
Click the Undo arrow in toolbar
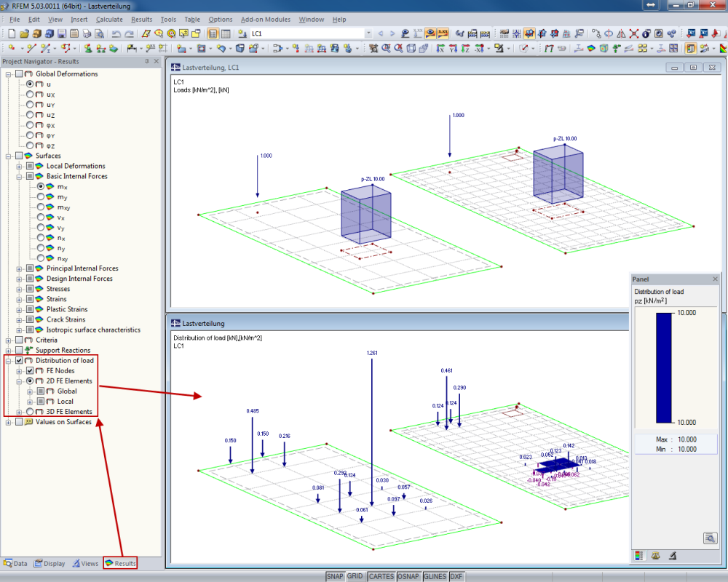(x=116, y=33)
